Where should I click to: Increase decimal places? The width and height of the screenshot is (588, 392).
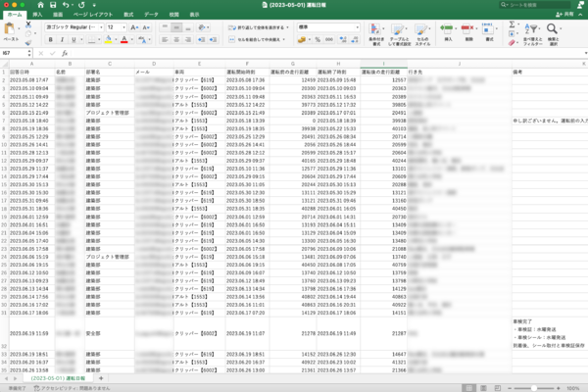point(343,40)
